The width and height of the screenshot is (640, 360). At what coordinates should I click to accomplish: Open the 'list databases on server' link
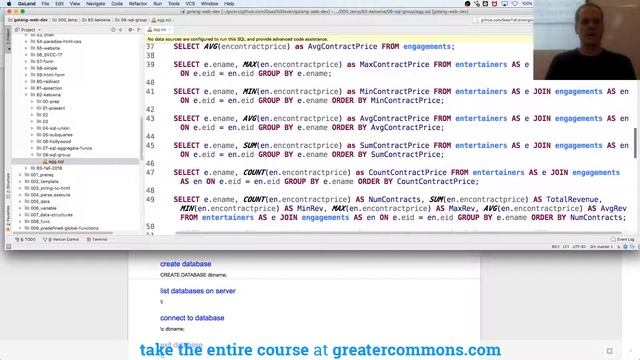point(198,291)
